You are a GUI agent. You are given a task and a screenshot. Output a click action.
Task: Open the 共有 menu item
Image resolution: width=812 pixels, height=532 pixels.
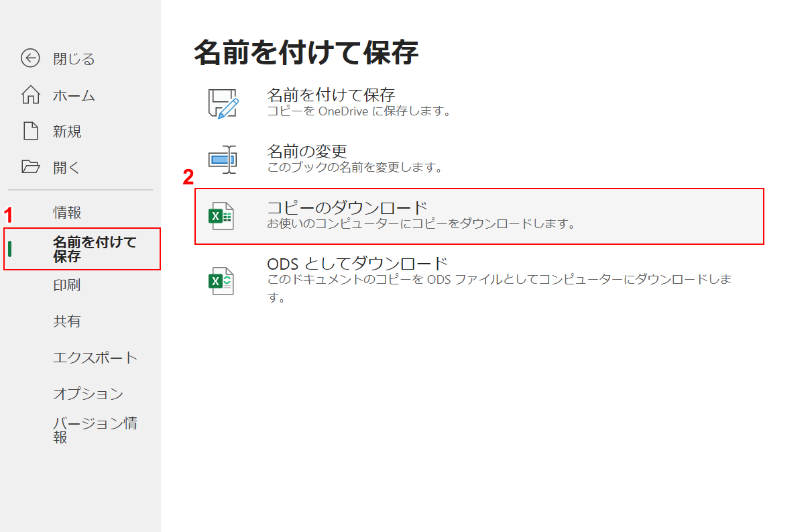[67, 321]
